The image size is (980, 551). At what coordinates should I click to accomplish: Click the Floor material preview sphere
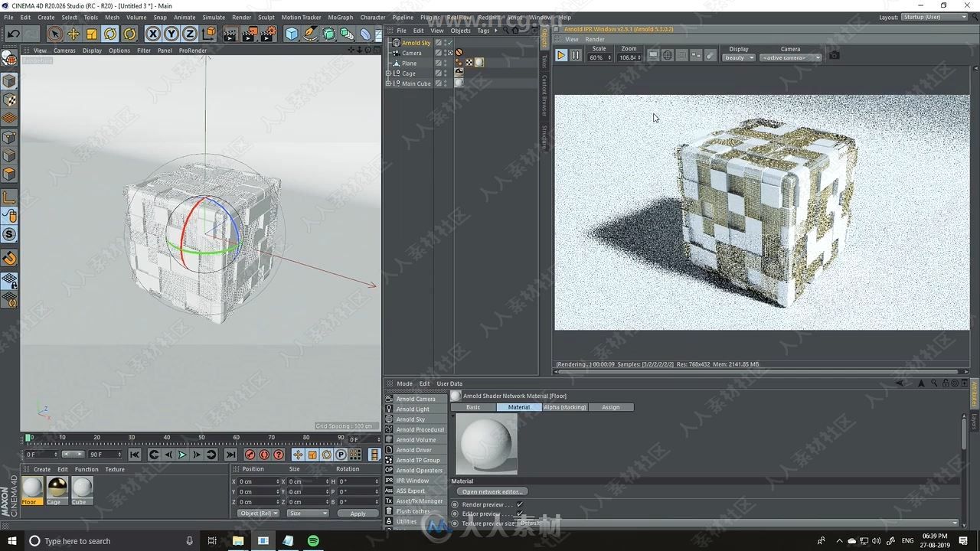[486, 444]
